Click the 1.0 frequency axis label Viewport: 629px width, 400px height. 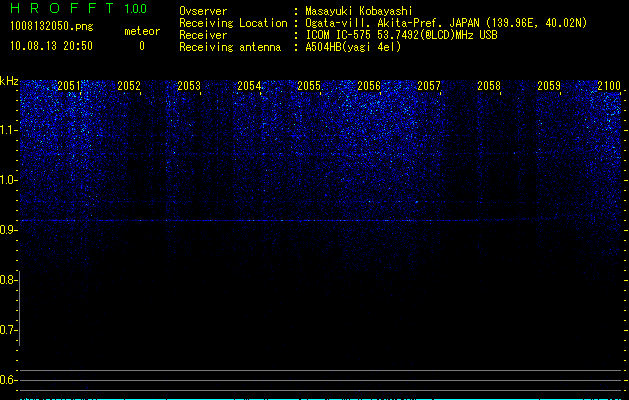[x=7, y=180]
